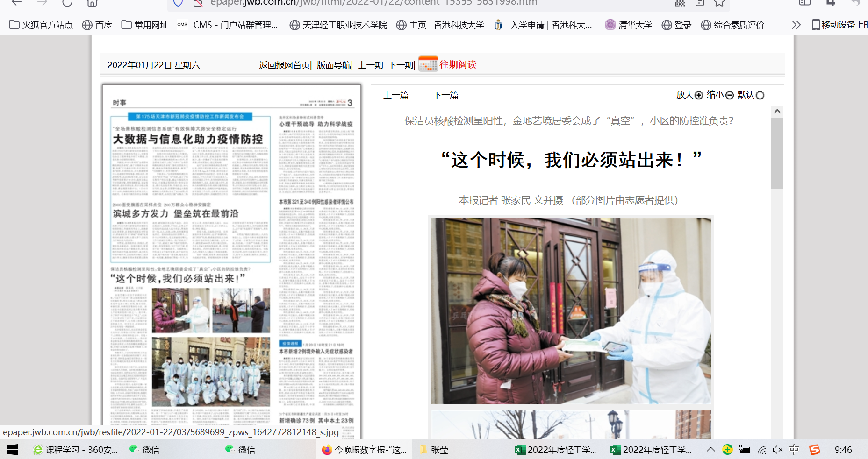
Task: Click the battery status tray icon
Action: (744, 450)
